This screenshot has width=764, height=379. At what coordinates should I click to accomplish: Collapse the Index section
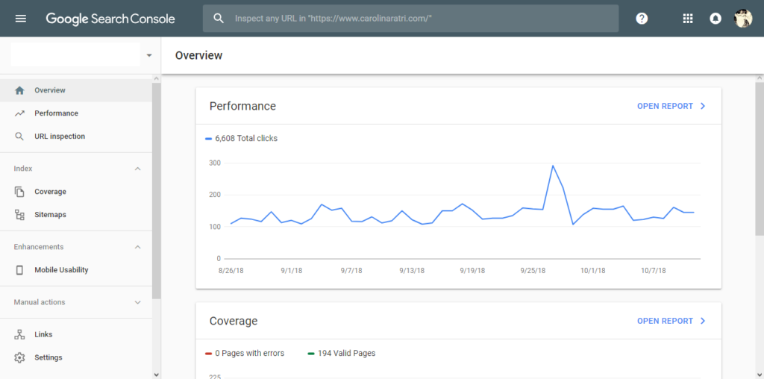point(137,169)
